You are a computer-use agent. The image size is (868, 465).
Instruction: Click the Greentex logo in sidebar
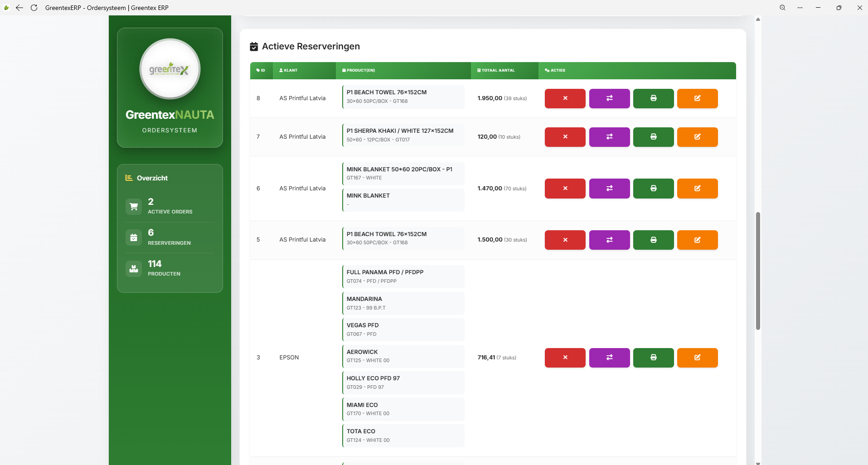pyautogui.click(x=170, y=69)
